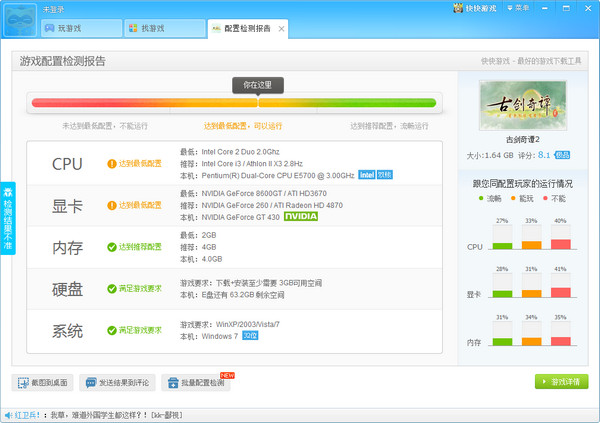
Task: Click the CPU 40% red bar
Action: (561, 244)
